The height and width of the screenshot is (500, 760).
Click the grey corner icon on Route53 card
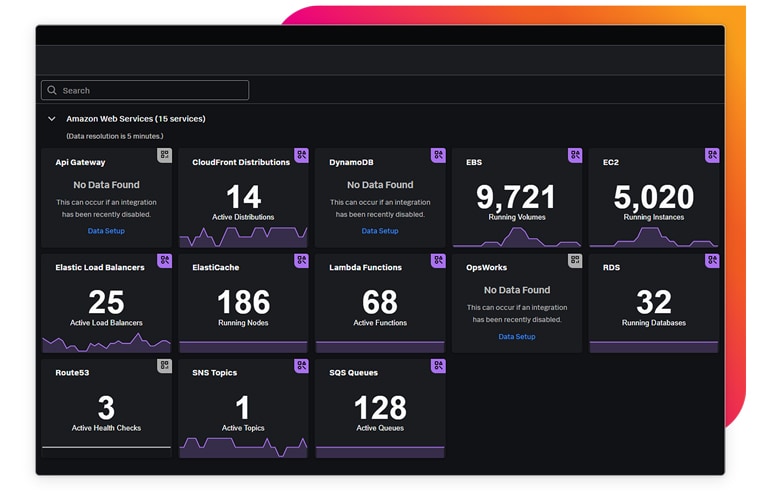point(165,366)
